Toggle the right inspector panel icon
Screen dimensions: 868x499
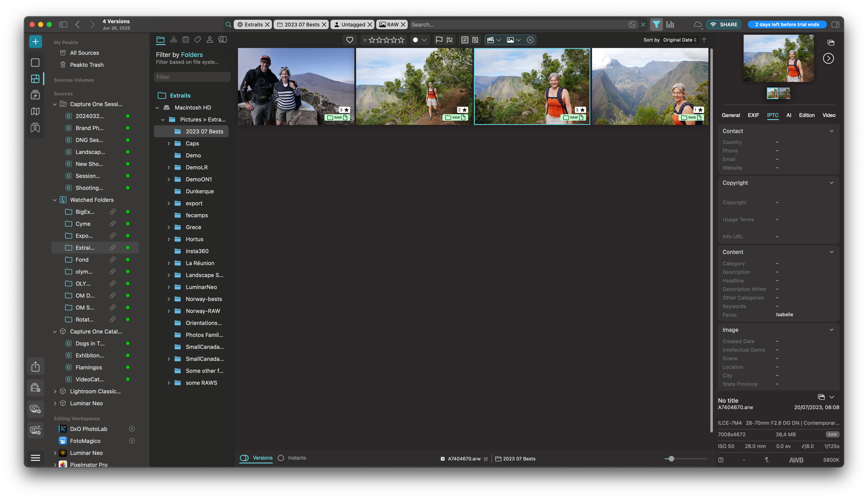pyautogui.click(x=836, y=24)
